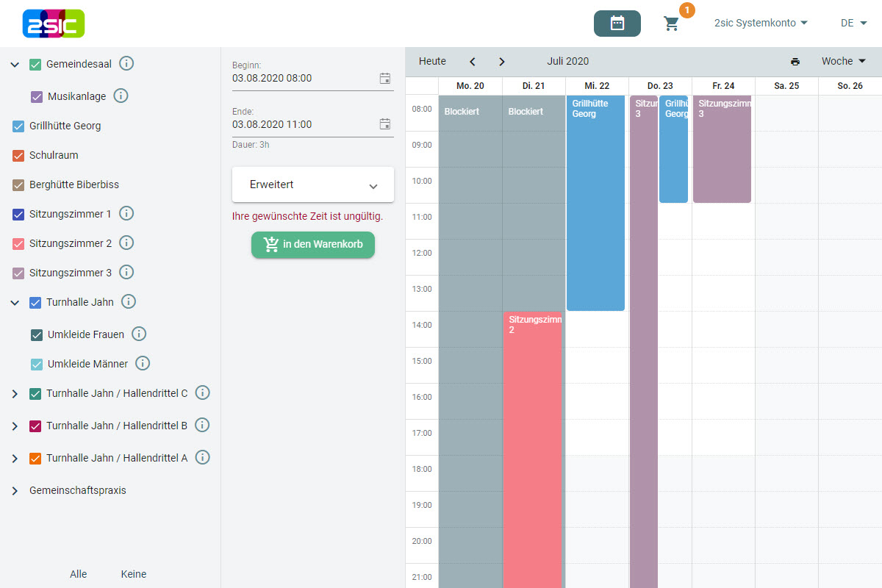Viewport: 882px width, 588px height.
Task: Click the Heute button
Action: coord(432,62)
